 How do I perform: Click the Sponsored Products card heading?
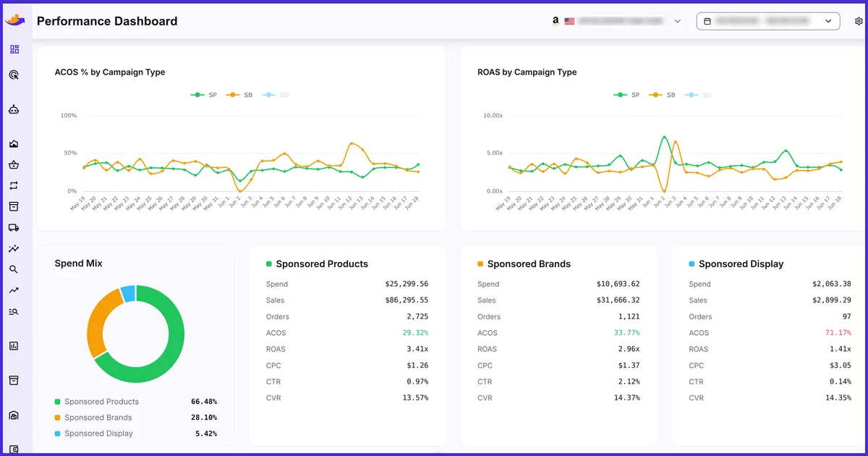tap(322, 264)
